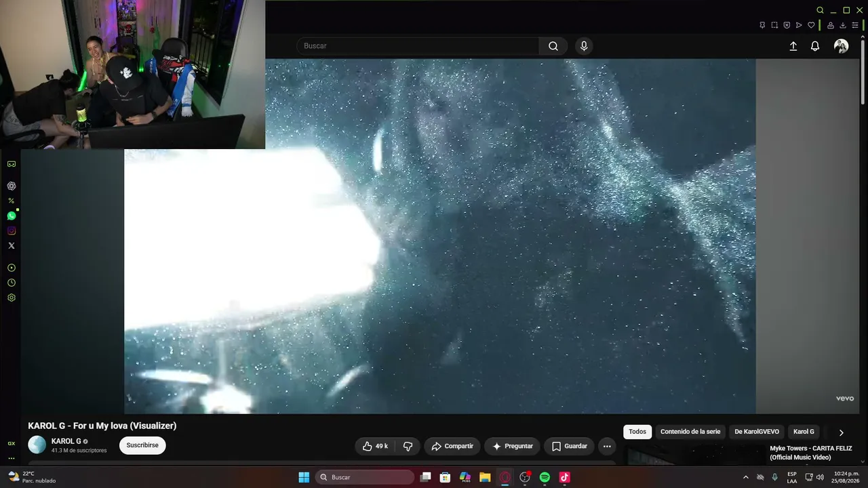
Task: Open Task View on the taskbar
Action: [425, 477]
